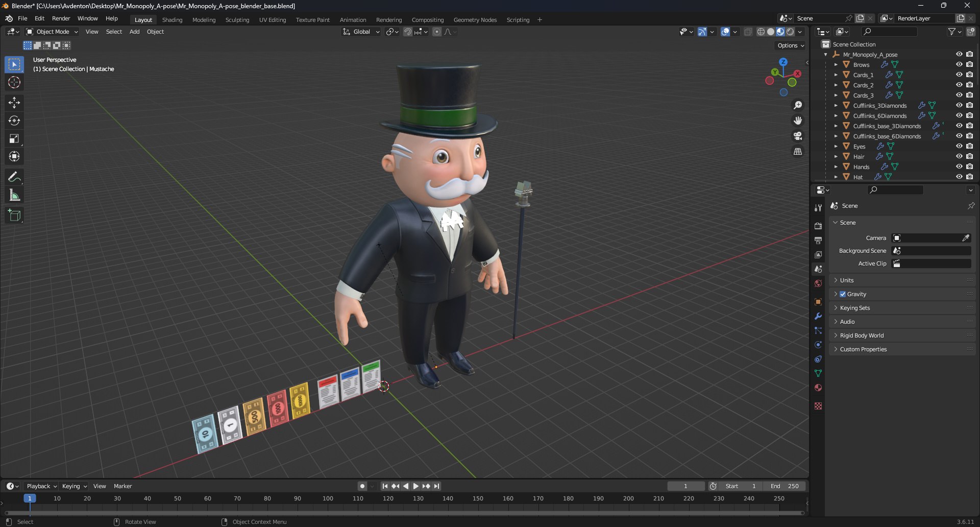Switch to the Shading workspace tab
The image size is (980, 527).
tap(172, 20)
